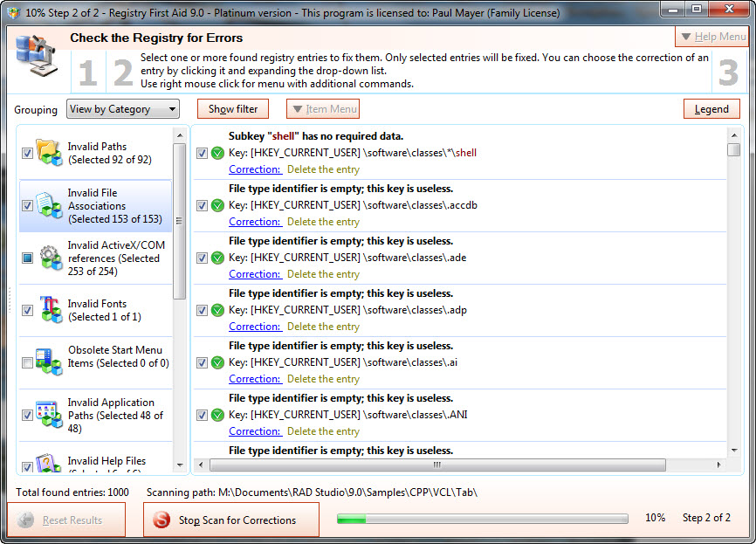756x544 pixels.
Task: Click green status icon for the .accdb entry
Action: pos(218,205)
